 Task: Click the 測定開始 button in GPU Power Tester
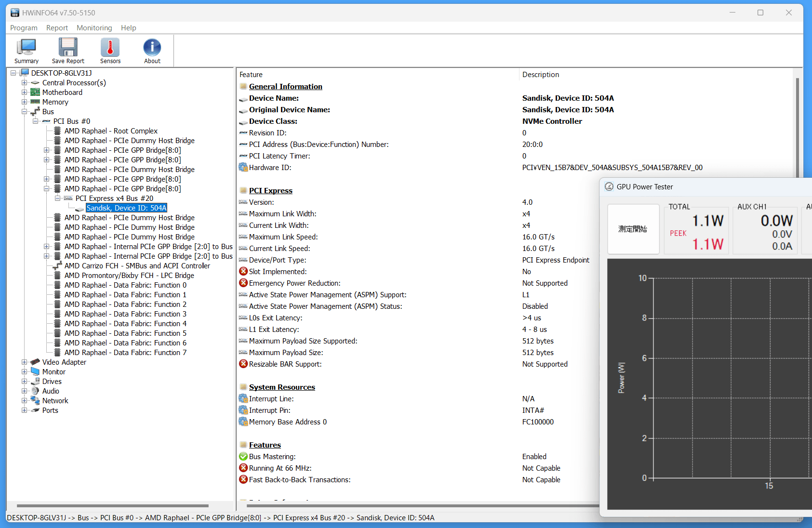coord(633,229)
